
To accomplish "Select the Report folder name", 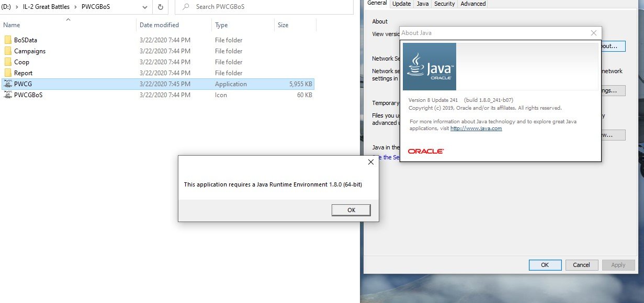I will point(23,73).
